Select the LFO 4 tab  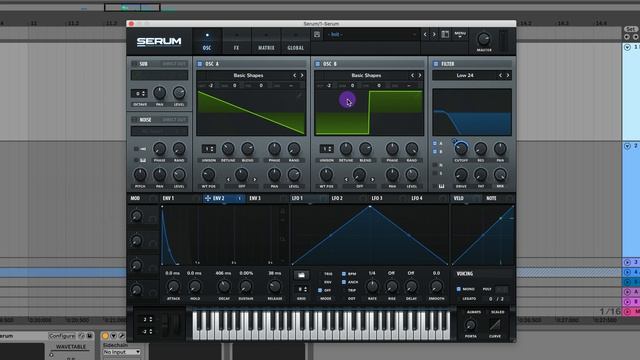[x=417, y=198]
